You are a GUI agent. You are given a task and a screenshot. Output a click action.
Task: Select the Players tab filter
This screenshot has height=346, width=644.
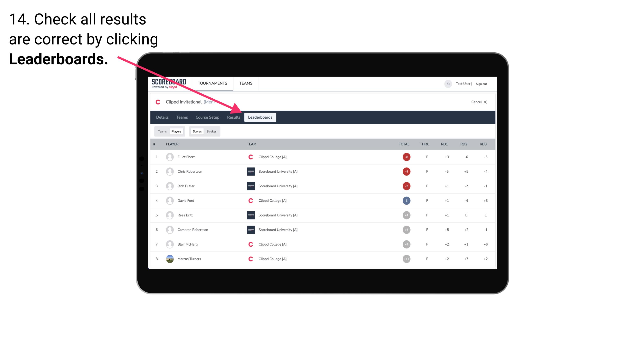(176, 131)
